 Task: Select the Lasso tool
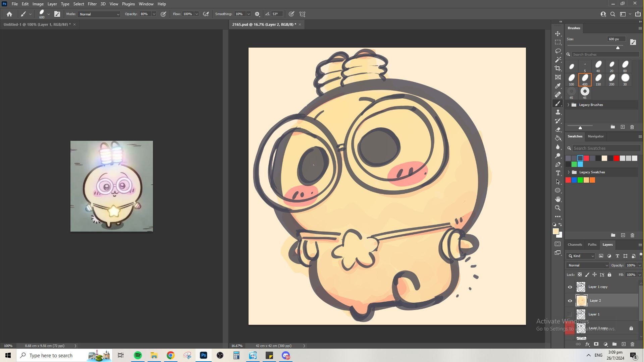click(x=558, y=51)
